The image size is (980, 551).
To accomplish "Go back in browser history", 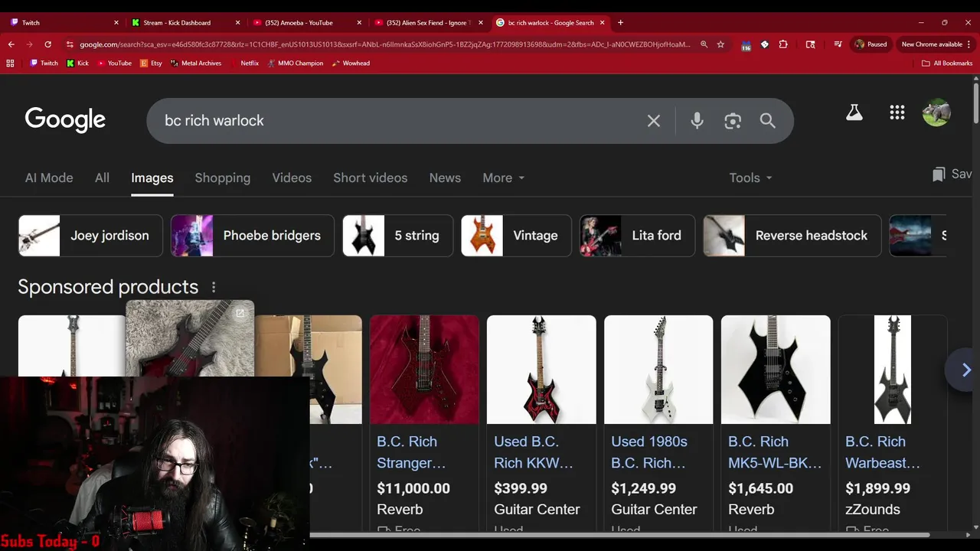I will click(11, 44).
